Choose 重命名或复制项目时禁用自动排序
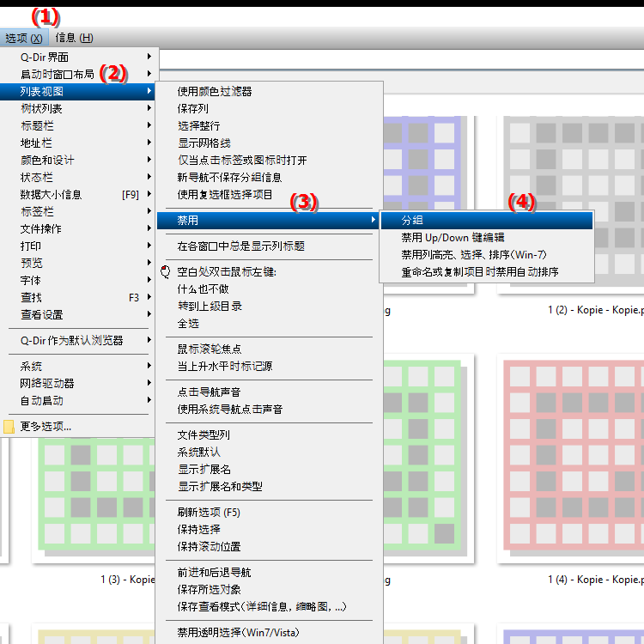Viewport: 644px width, 644px height. click(x=487, y=272)
